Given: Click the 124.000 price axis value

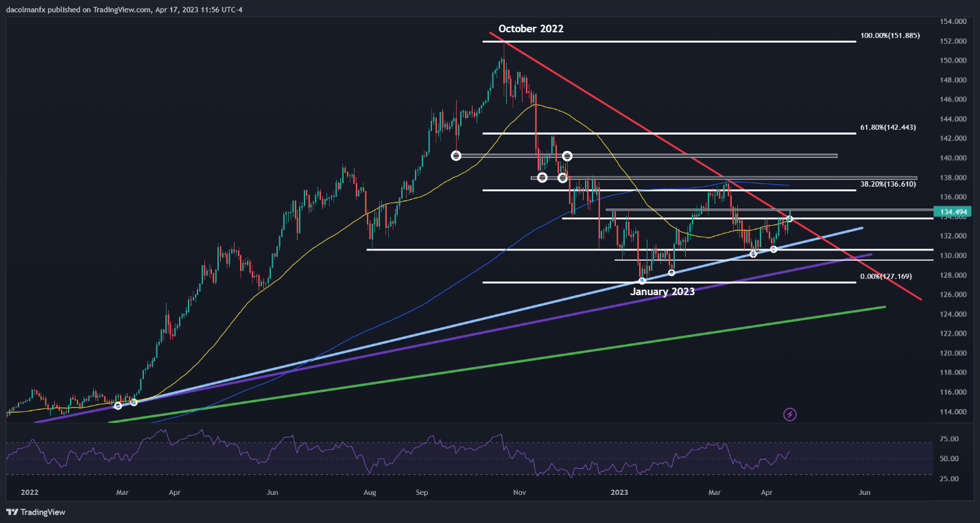Looking at the screenshot, I should click(952, 314).
